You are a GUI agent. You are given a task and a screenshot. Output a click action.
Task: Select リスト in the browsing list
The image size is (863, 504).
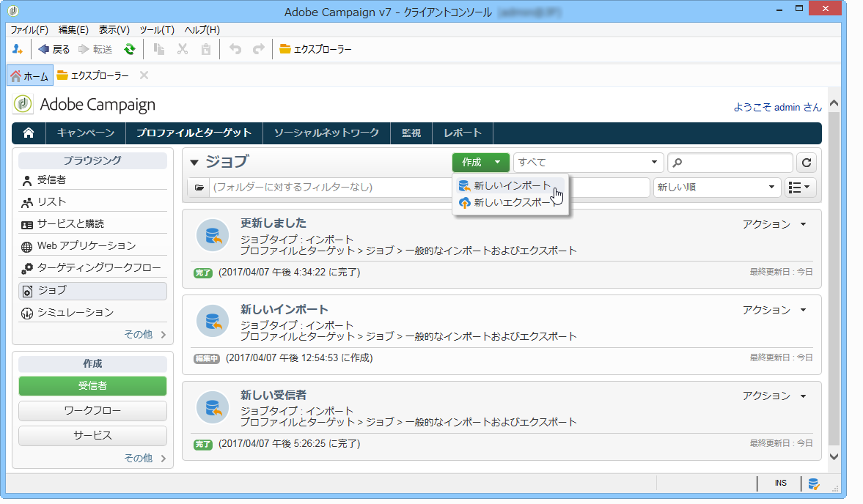pyautogui.click(x=92, y=202)
